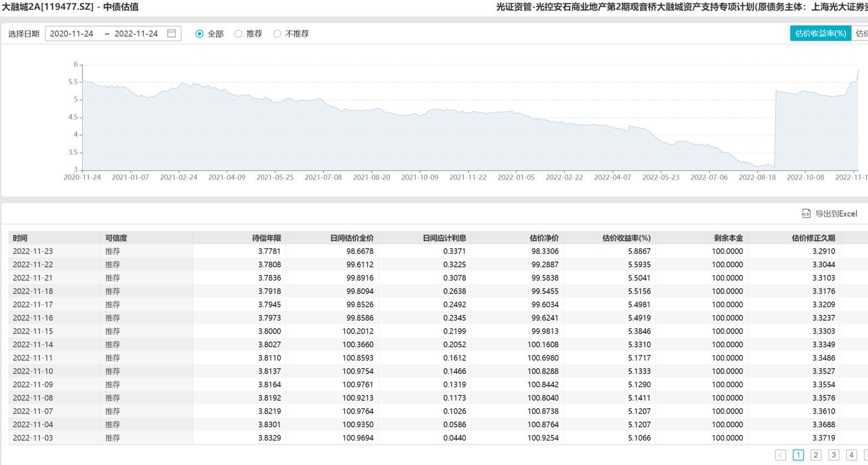The width and height of the screenshot is (868, 465).
Task: Select the 推荐 radio option
Action: (239, 34)
